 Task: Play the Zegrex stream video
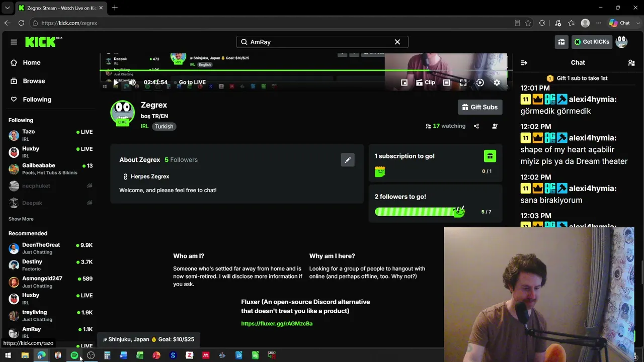[x=116, y=82]
